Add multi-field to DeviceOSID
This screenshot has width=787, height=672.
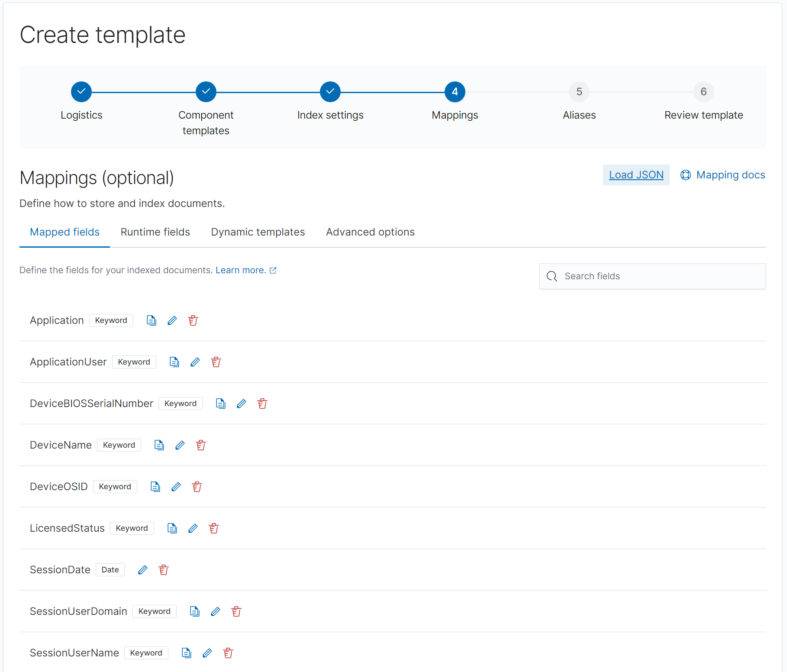coord(155,487)
